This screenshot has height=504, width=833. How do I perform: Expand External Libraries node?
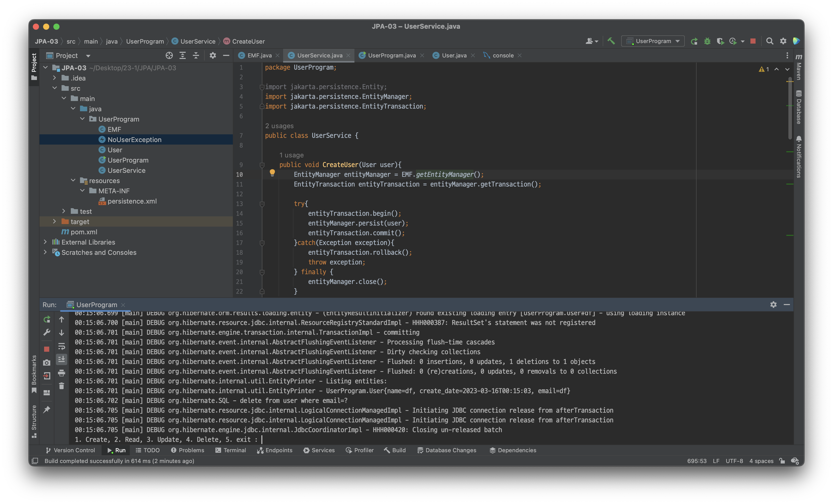[45, 242]
